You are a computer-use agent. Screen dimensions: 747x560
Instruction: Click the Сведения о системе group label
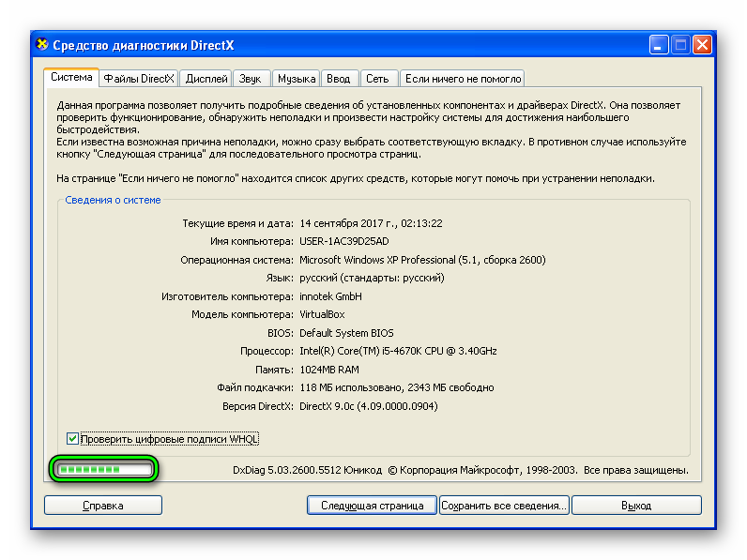(113, 200)
